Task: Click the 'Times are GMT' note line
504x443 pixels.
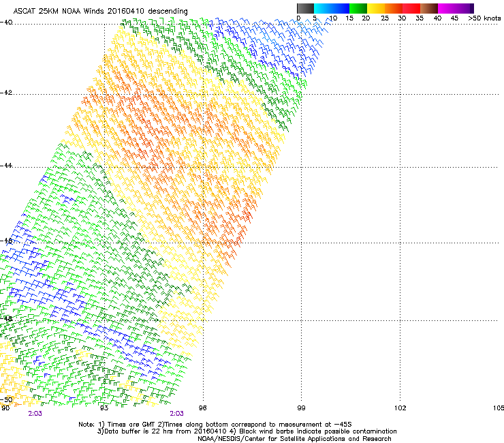Action: [215, 425]
